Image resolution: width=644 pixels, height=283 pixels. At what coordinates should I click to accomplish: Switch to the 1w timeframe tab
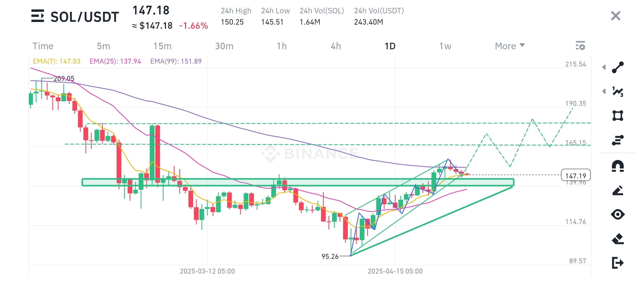click(445, 46)
